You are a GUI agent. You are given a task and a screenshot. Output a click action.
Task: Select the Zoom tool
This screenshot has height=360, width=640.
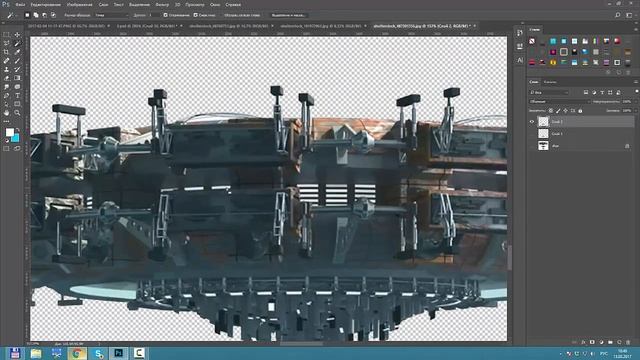coord(17,113)
